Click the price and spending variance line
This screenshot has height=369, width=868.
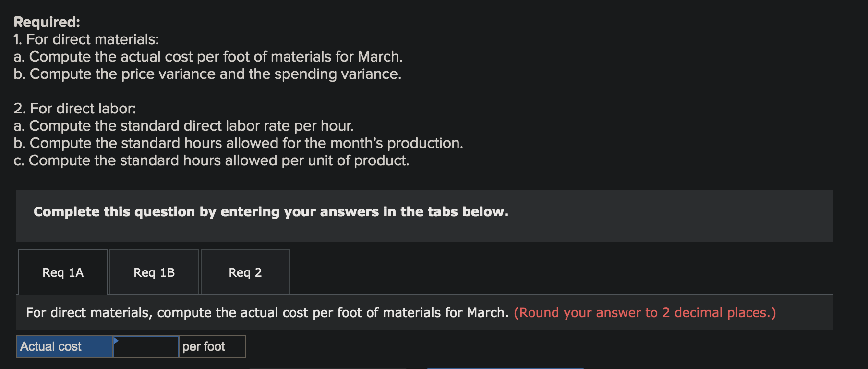(207, 74)
